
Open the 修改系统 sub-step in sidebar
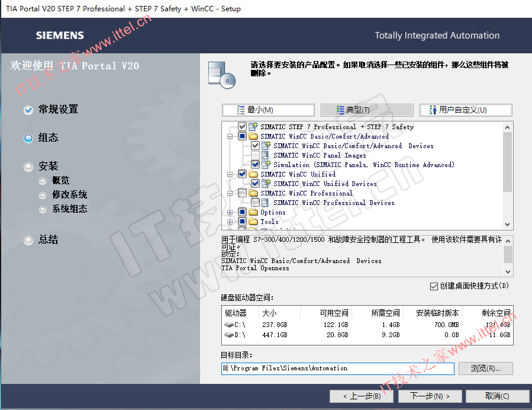63,195
